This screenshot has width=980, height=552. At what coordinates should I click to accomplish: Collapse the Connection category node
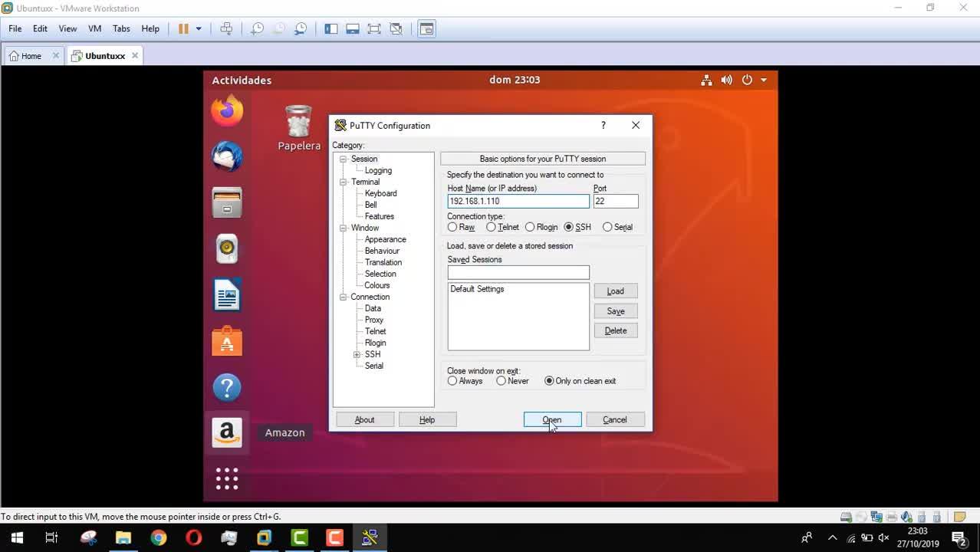pyautogui.click(x=344, y=297)
